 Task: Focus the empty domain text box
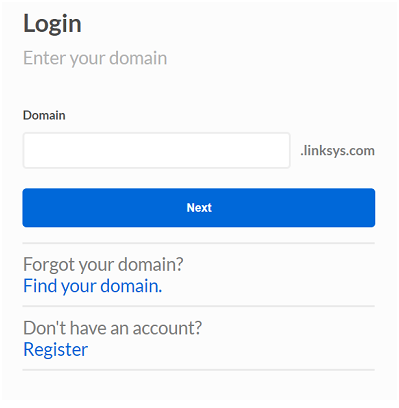point(156,150)
